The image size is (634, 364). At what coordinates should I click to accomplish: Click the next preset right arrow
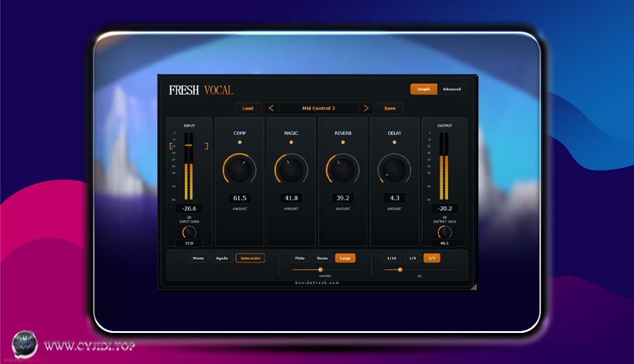coord(366,108)
